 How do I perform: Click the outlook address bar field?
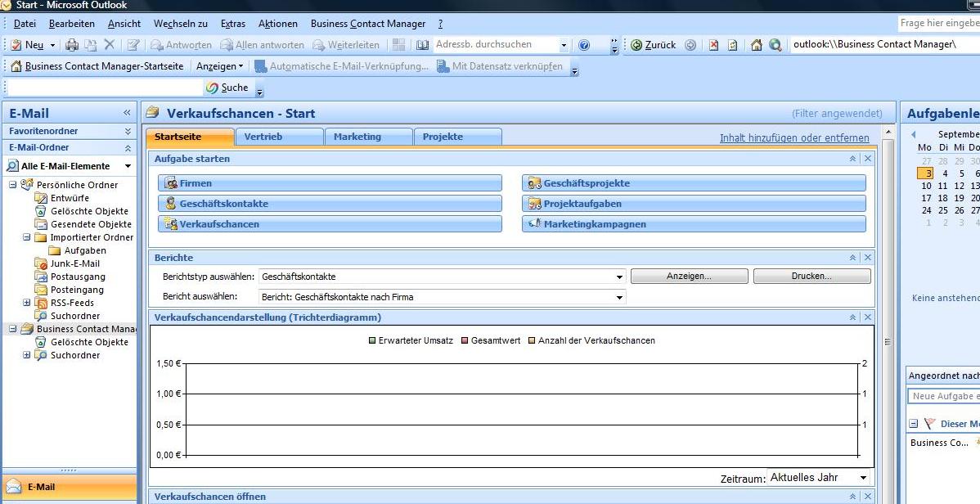coord(884,44)
